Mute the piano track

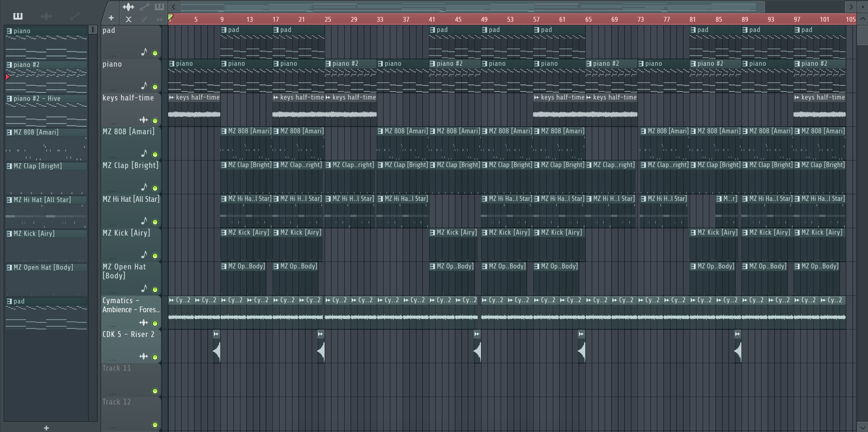click(x=155, y=87)
